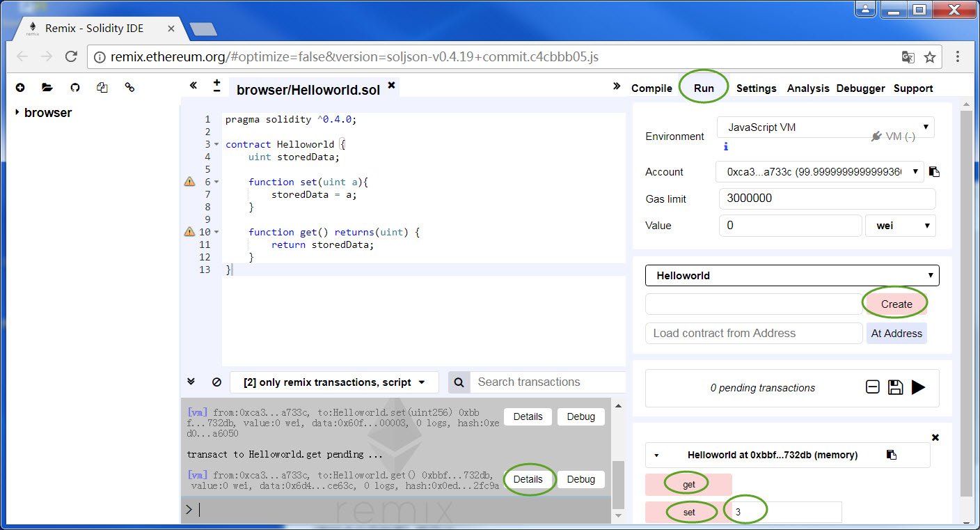The image size is (980, 530).
Task: Select the Remix - Solidity IDE browser tab
Action: pyautogui.click(x=95, y=29)
